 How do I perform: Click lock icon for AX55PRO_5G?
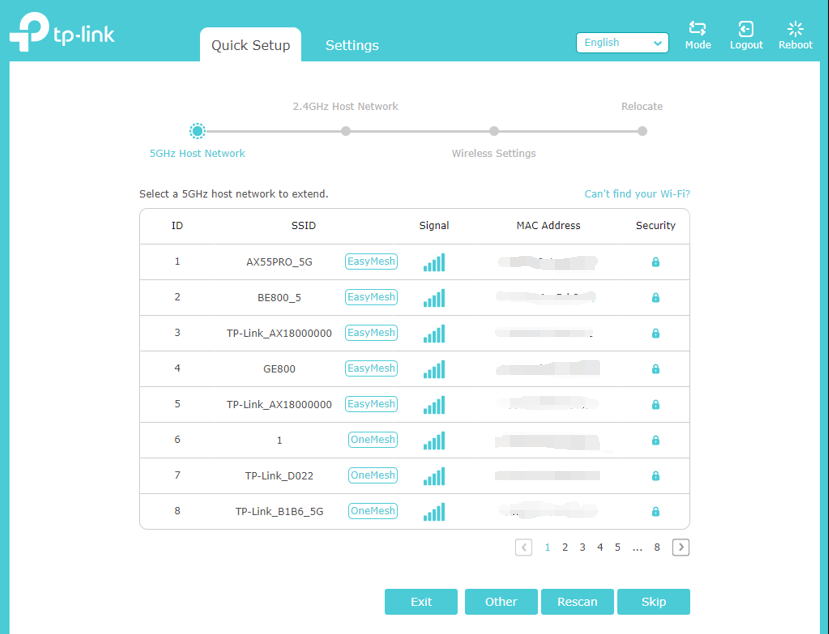[655, 262]
